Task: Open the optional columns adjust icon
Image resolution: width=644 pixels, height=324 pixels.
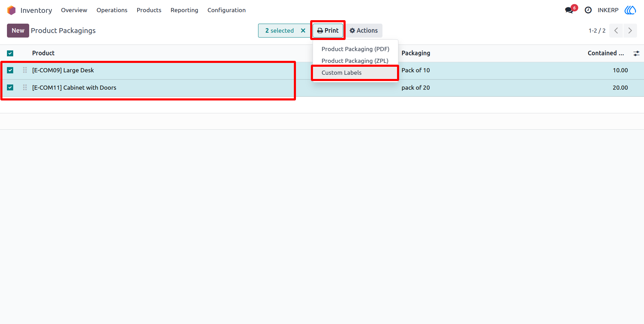Action: coord(636,53)
